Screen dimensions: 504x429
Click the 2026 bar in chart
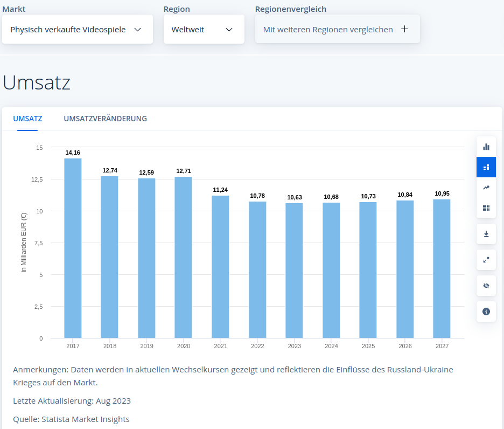click(405, 269)
